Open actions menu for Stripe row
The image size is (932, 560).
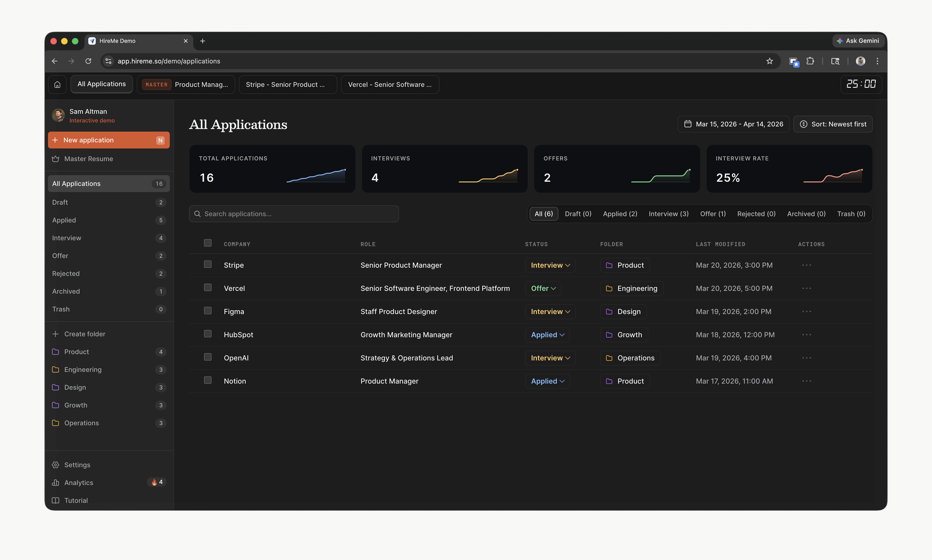tap(806, 265)
